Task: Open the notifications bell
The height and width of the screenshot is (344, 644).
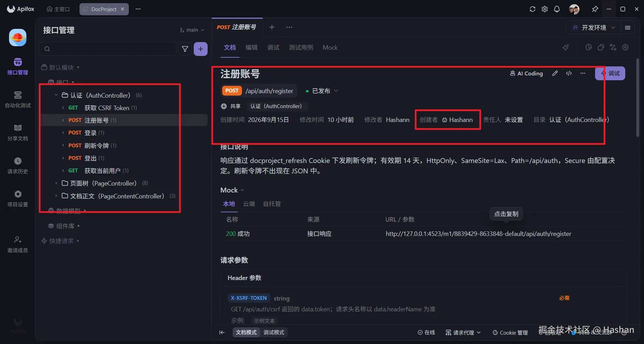Action: click(557, 9)
